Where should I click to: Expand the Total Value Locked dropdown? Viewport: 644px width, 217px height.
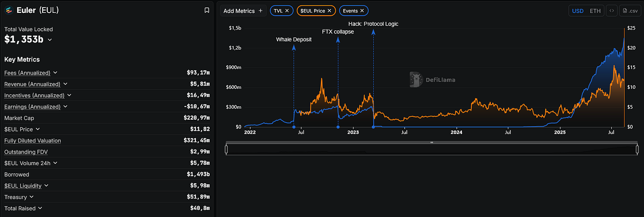coord(50,40)
